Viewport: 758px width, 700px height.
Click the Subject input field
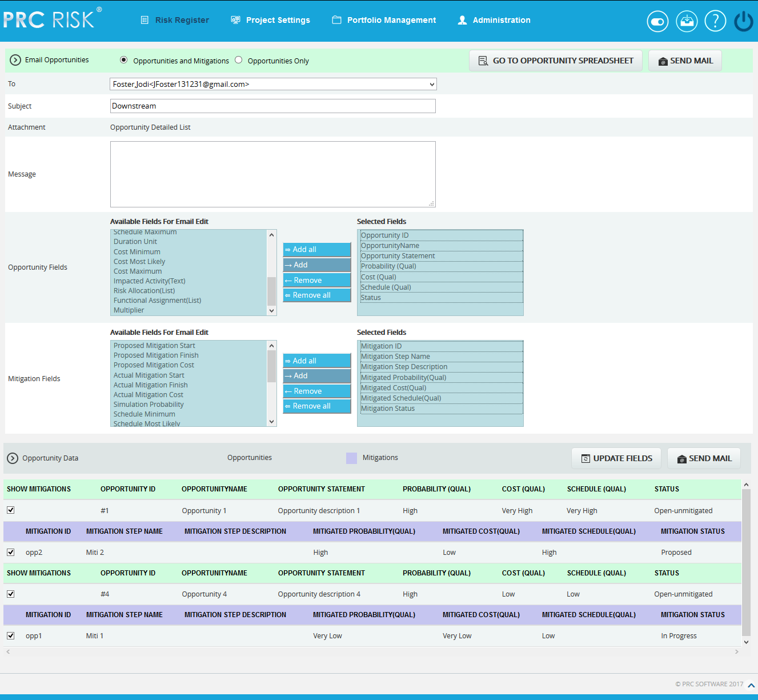point(273,106)
